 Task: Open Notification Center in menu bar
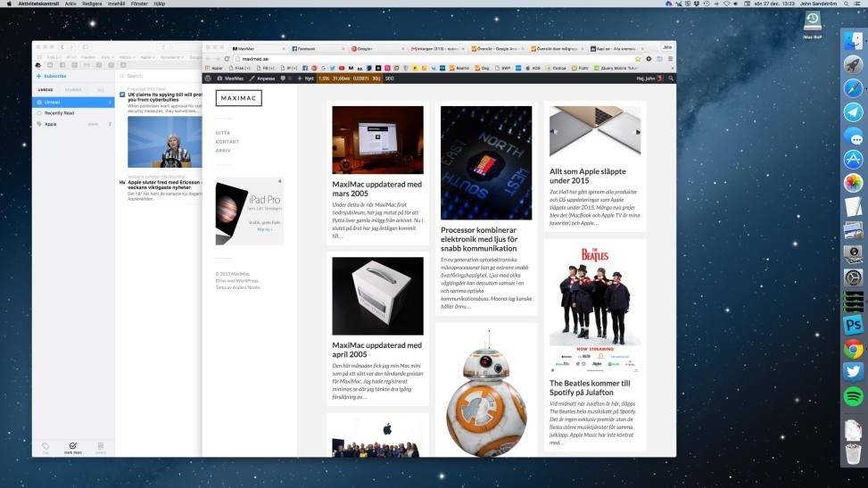tap(859, 4)
